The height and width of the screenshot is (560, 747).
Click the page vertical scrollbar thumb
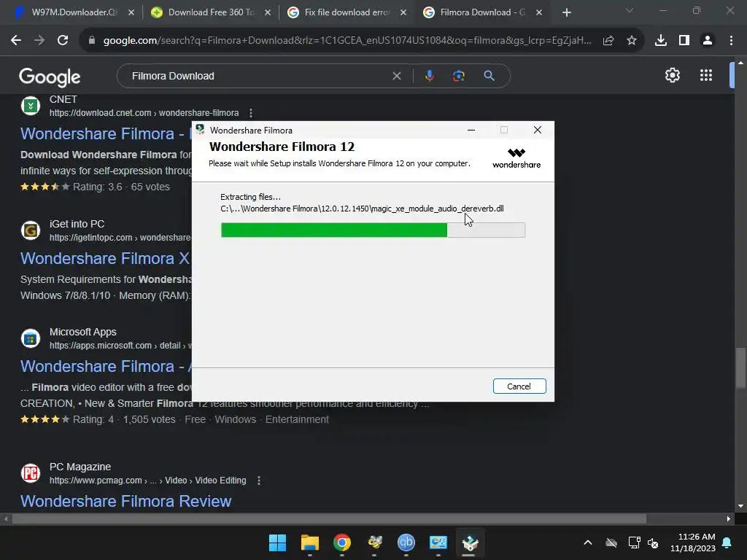[740, 368]
